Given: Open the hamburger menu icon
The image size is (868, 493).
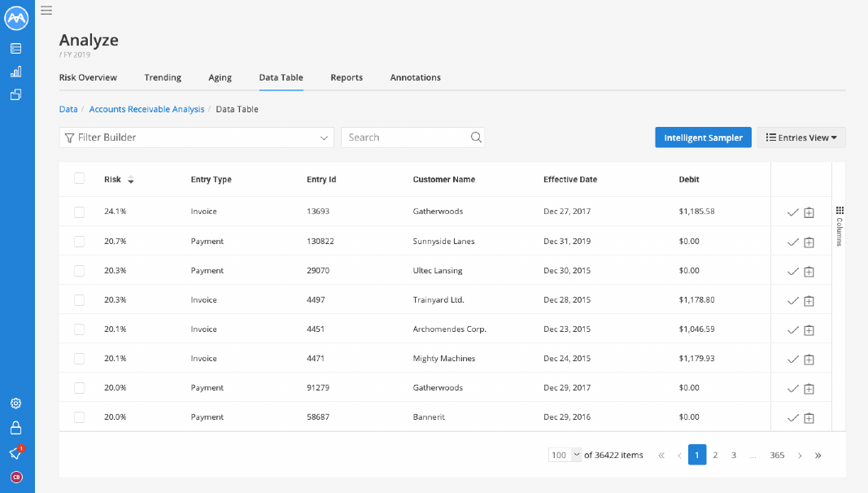Looking at the screenshot, I should pyautogui.click(x=46, y=11).
